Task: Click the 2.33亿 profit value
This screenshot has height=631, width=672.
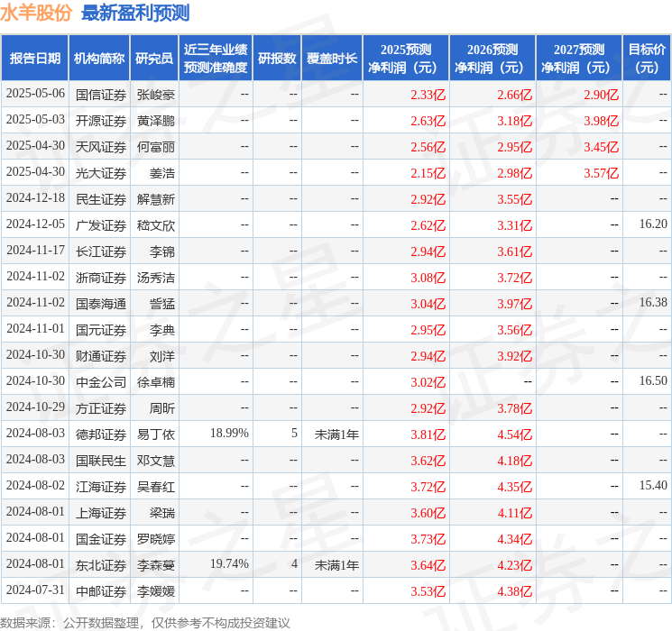Action: pyautogui.click(x=428, y=95)
